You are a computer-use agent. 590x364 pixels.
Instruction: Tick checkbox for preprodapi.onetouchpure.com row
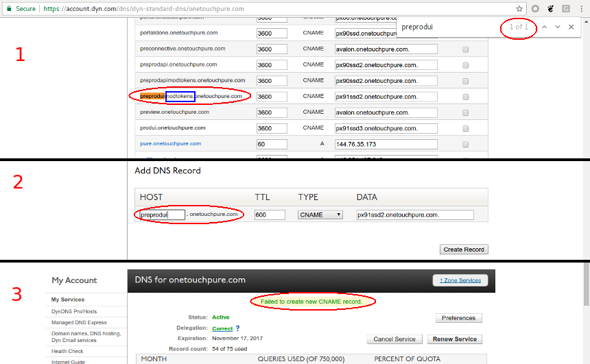465,65
